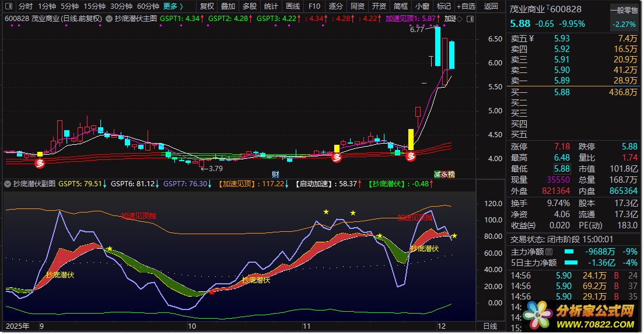This screenshot has height=334, width=644.
Task: Open F10 company info
Action: 314,6
